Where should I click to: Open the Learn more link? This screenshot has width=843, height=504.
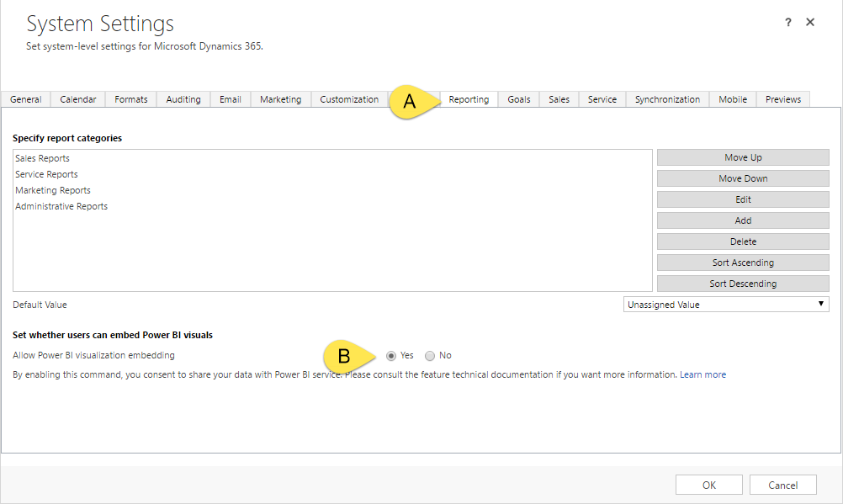pos(702,374)
